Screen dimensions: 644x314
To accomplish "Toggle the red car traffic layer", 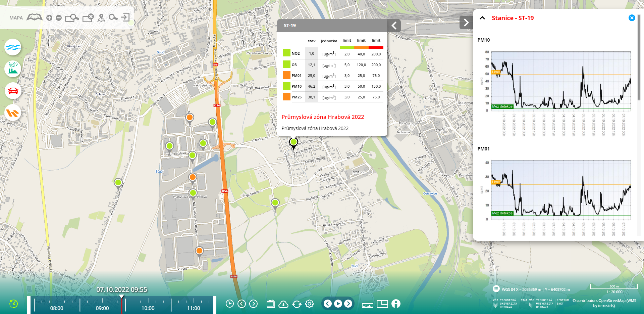I will pos(13,91).
